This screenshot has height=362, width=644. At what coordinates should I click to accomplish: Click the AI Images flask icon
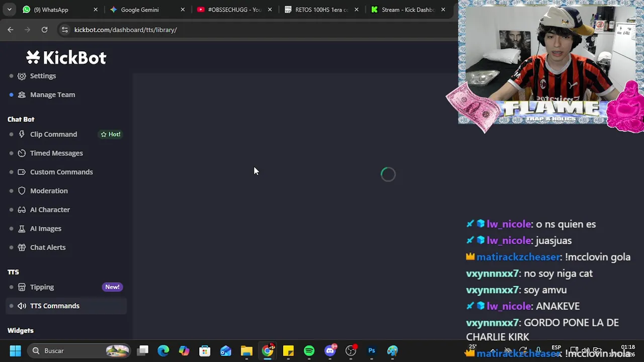tap(22, 228)
